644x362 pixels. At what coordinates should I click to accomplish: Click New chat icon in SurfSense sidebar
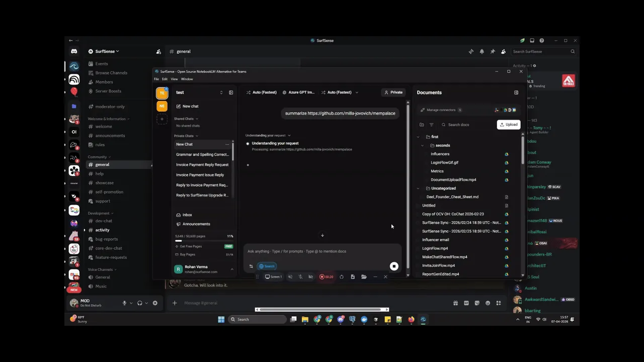coord(179,106)
